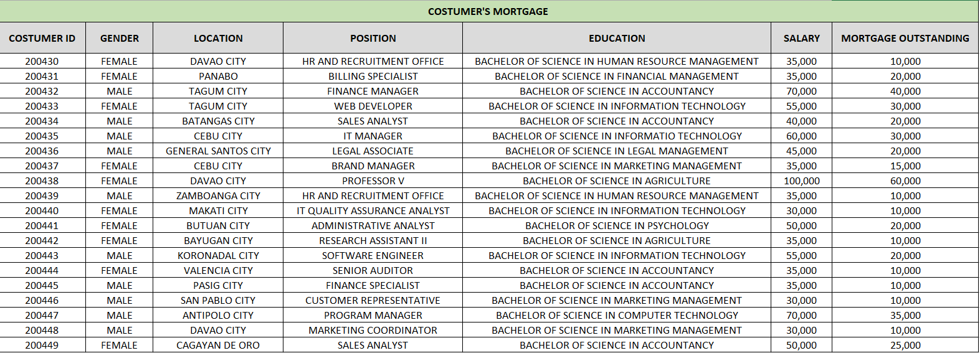This screenshot has height=353, width=980.
Task: Click the Bachelor of Science in Computer Technology cell
Action: click(x=617, y=315)
